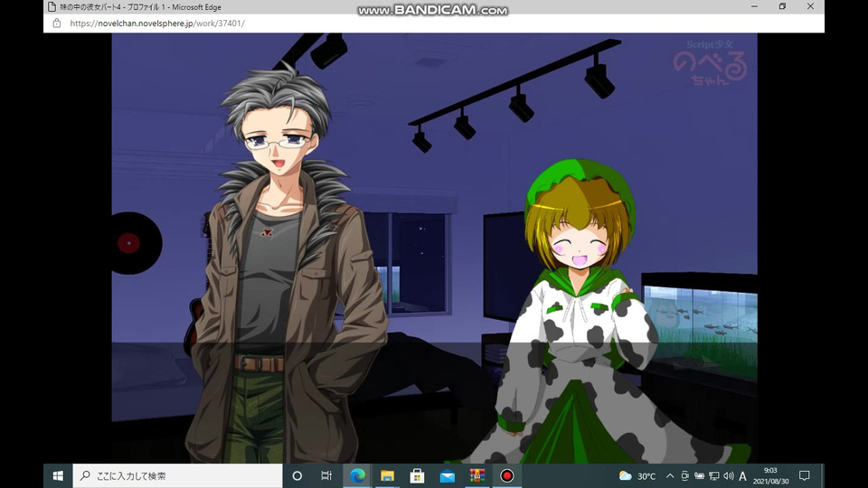The height and width of the screenshot is (488, 868).
Task: Click the Meet Now tray icon
Action: tap(684, 476)
